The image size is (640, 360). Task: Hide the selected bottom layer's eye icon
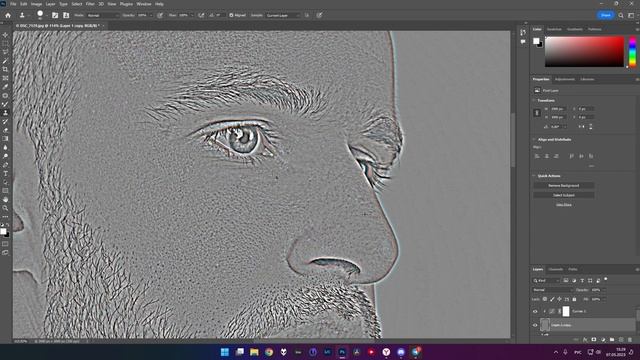pyautogui.click(x=535, y=325)
